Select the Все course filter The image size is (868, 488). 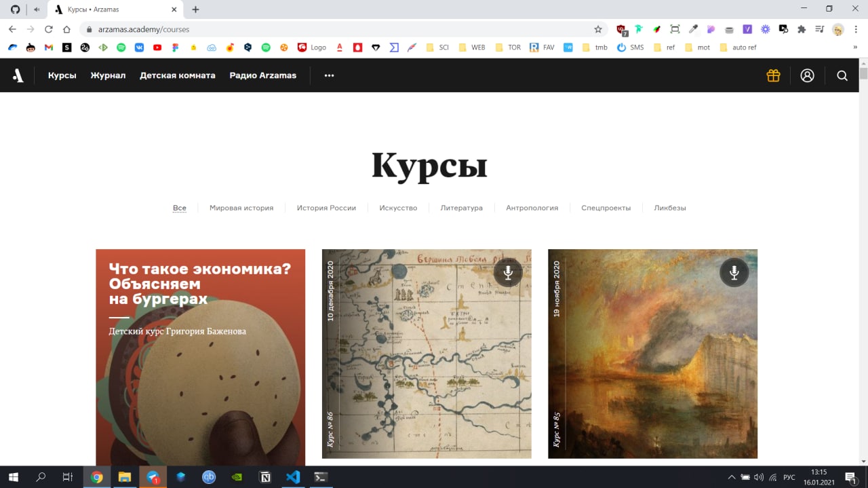(x=179, y=208)
